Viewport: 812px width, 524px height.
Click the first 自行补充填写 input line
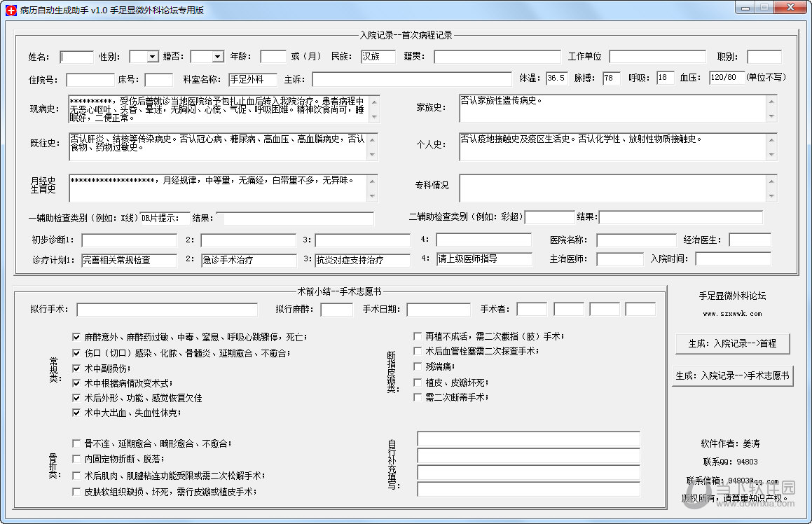tap(529, 439)
